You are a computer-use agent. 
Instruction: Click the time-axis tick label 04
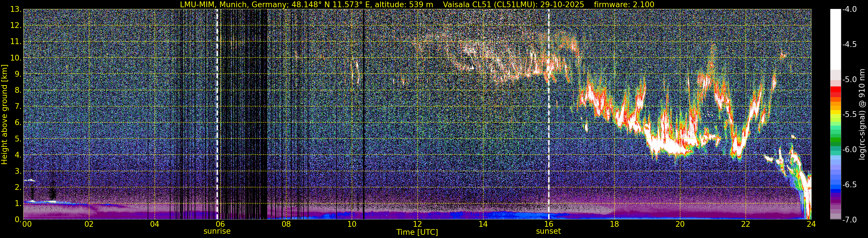click(x=155, y=224)
